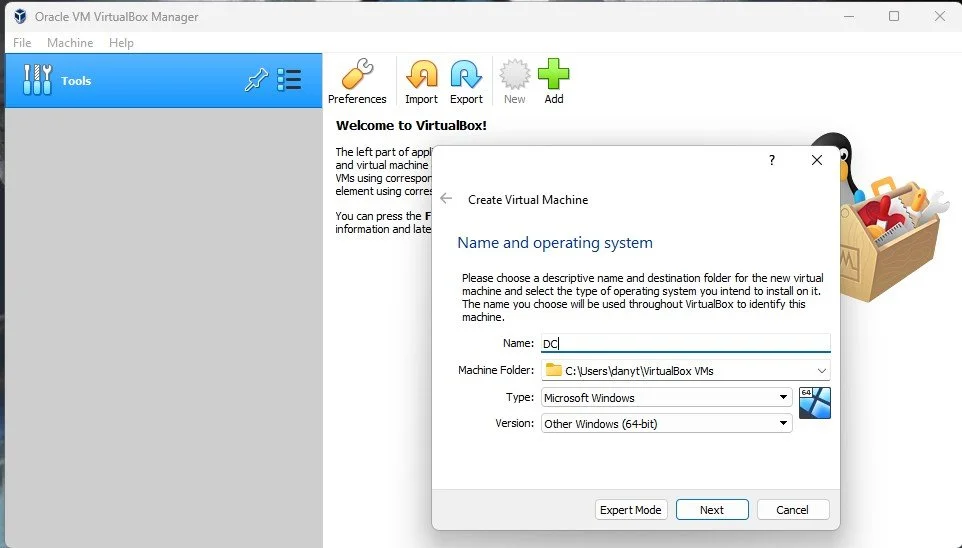This screenshot has width=962, height=548.
Task: Click the Expert Mode button
Action: (631, 510)
